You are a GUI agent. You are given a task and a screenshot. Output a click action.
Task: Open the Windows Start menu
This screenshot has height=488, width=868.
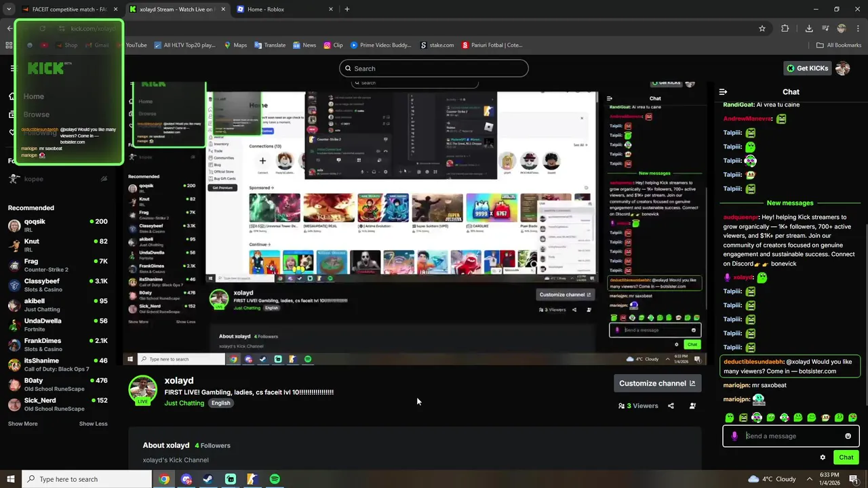click(x=10, y=479)
